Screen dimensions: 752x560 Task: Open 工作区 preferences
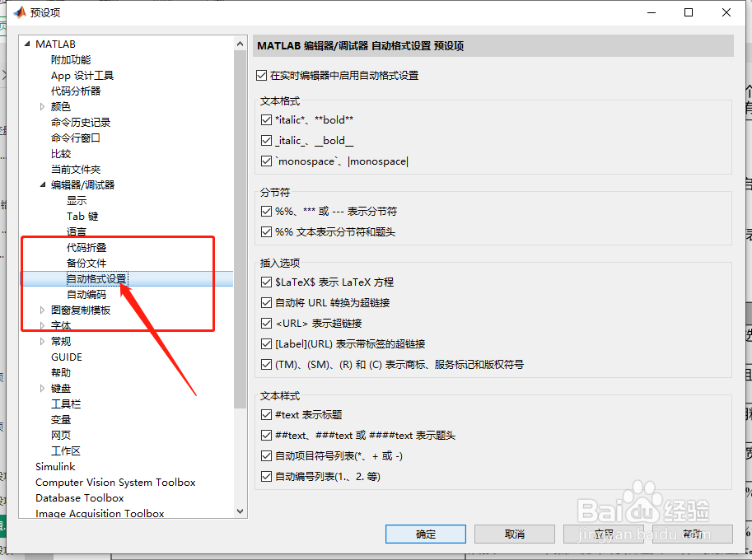coord(66,450)
